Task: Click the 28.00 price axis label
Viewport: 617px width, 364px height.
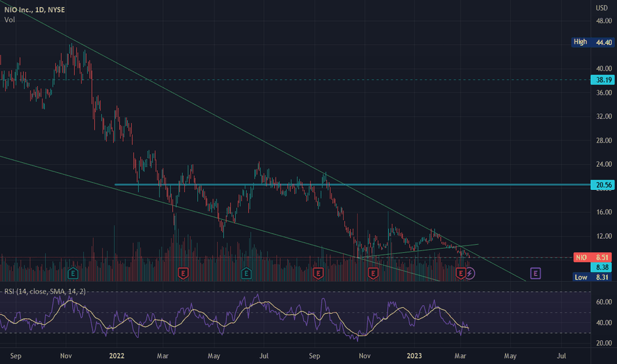Action: point(604,140)
